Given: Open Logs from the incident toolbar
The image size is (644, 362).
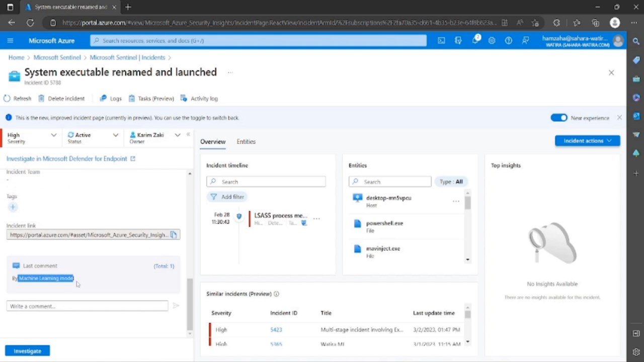Looking at the screenshot, I should point(111,99).
